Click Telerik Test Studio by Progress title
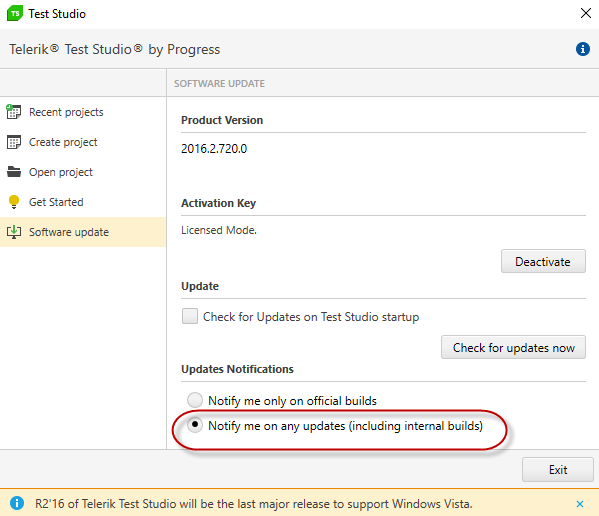The width and height of the screenshot is (599, 516). pyautogui.click(x=115, y=49)
